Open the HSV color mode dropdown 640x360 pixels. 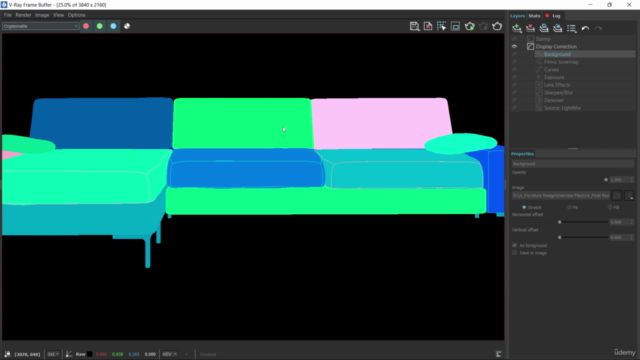[169, 354]
